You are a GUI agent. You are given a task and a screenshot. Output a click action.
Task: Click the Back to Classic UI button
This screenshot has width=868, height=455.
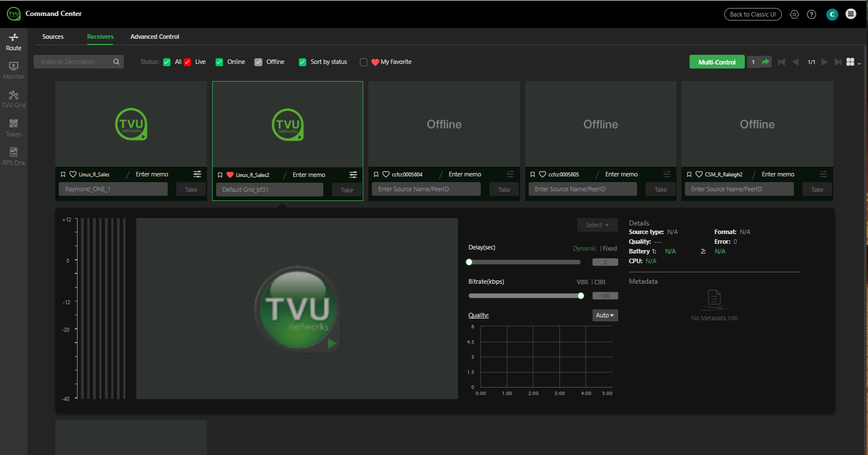pos(753,14)
